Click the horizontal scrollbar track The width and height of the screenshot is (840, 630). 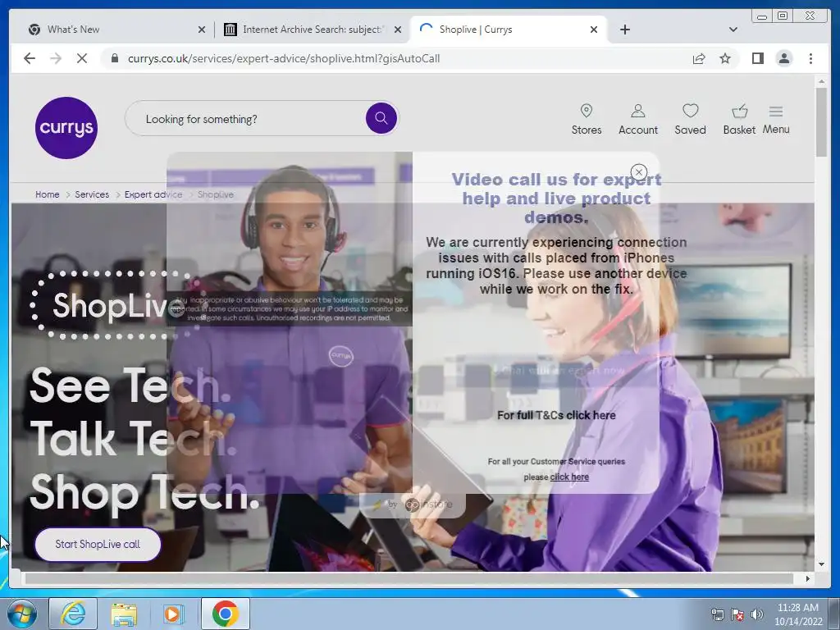409,578
